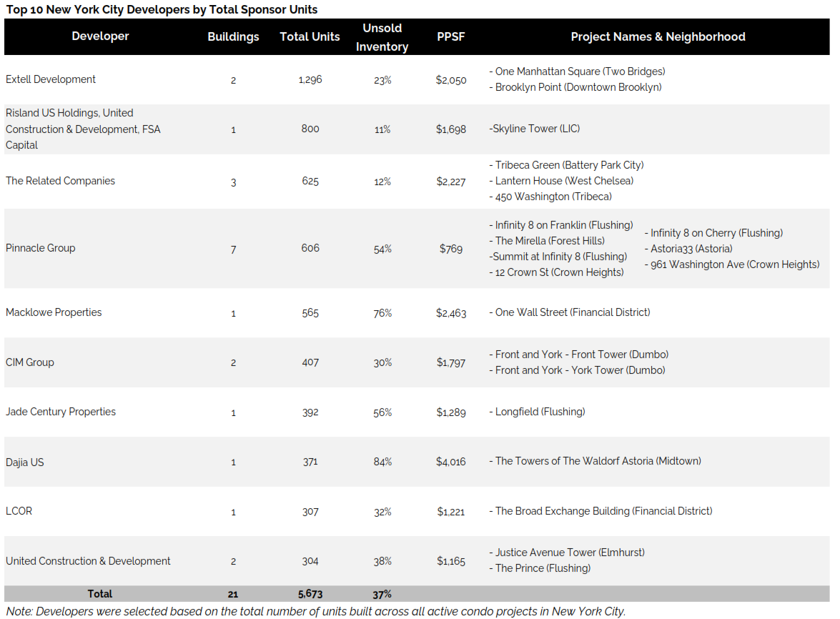Click 'Project Names & Neighborhood' header
Screen dimensions: 840x619
pyautogui.click(x=658, y=36)
